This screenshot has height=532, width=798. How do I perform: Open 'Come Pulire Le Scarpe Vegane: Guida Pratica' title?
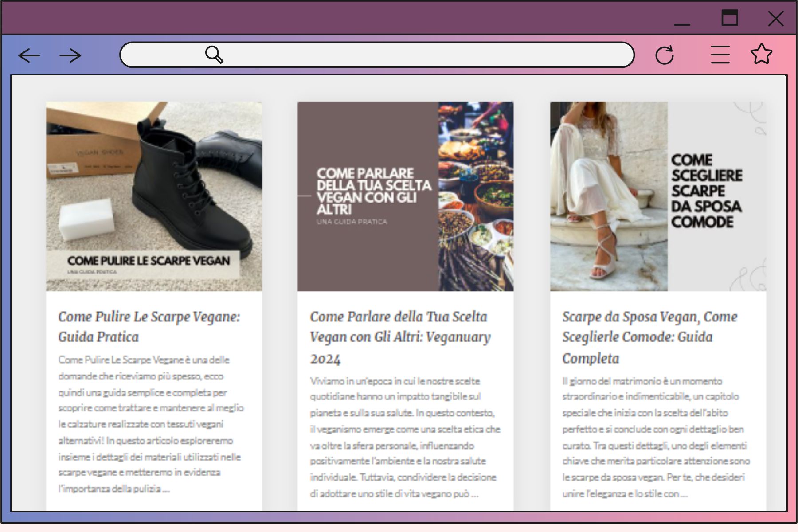[x=149, y=326]
